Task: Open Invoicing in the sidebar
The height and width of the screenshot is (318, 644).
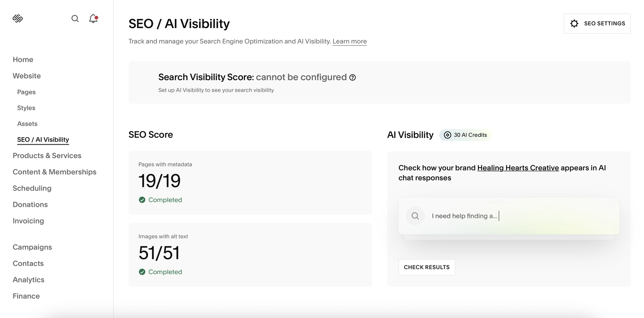Action: (28, 221)
